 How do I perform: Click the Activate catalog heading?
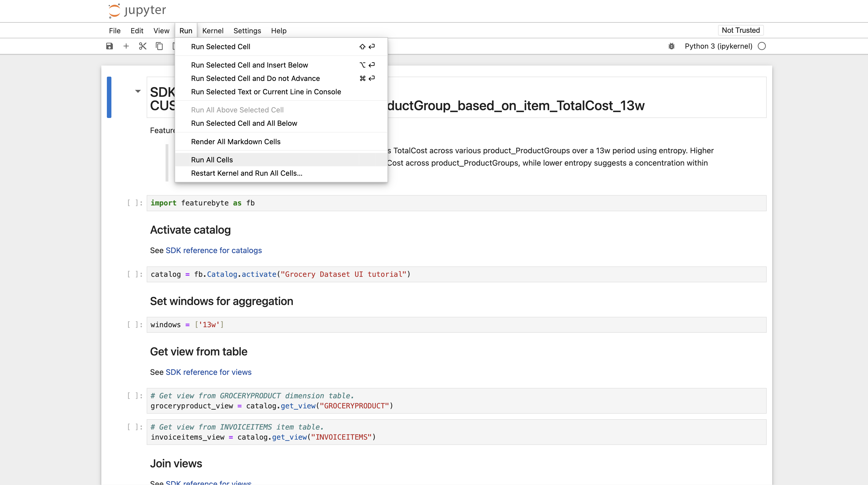click(x=190, y=230)
